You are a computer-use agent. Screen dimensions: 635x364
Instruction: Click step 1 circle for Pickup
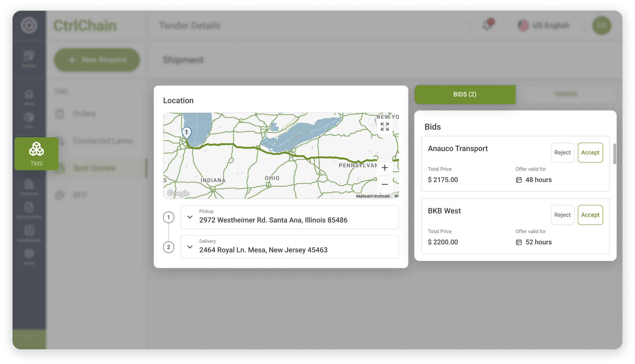[169, 217]
